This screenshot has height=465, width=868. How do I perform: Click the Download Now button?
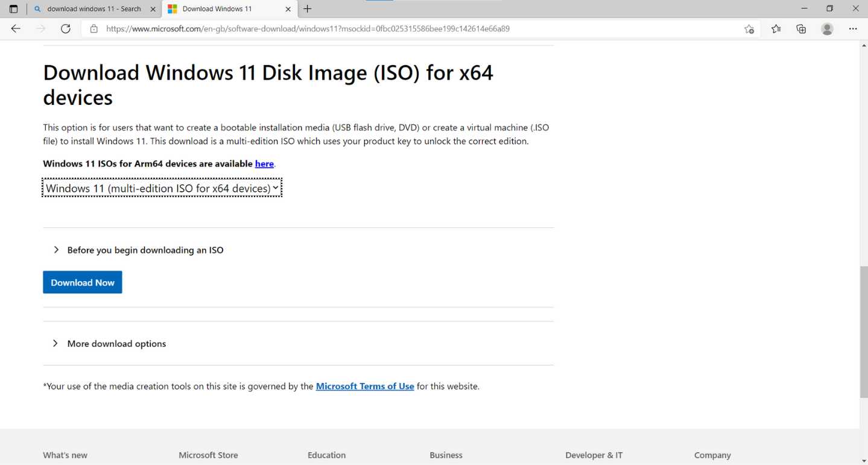(x=83, y=282)
